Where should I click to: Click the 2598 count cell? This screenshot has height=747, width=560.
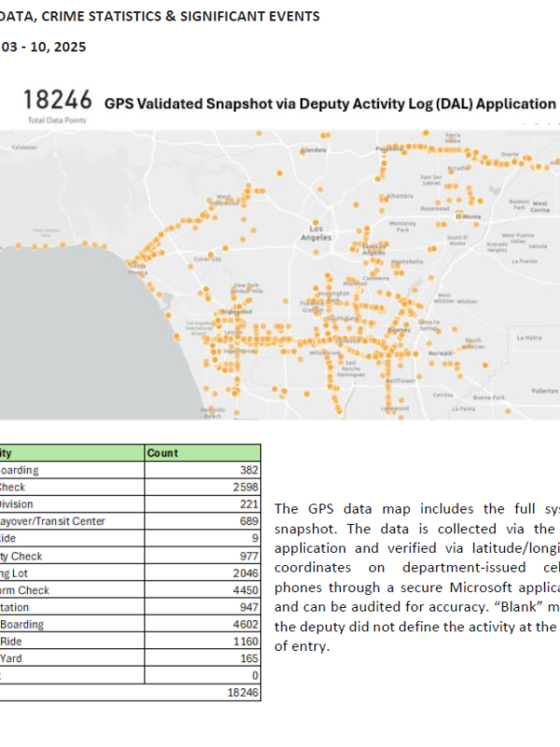(x=244, y=486)
